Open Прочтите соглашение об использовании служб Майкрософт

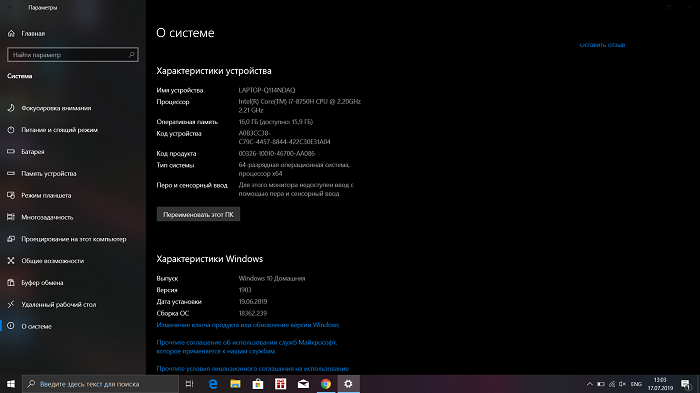(x=247, y=347)
